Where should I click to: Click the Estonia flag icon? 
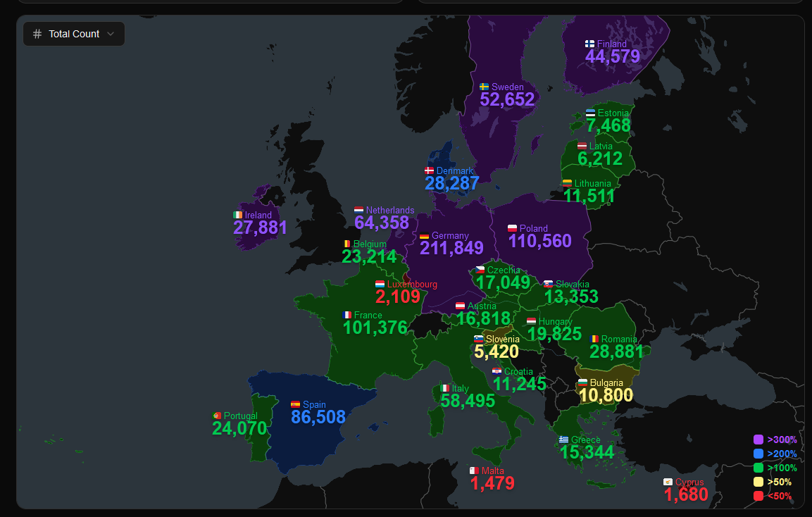(x=590, y=113)
